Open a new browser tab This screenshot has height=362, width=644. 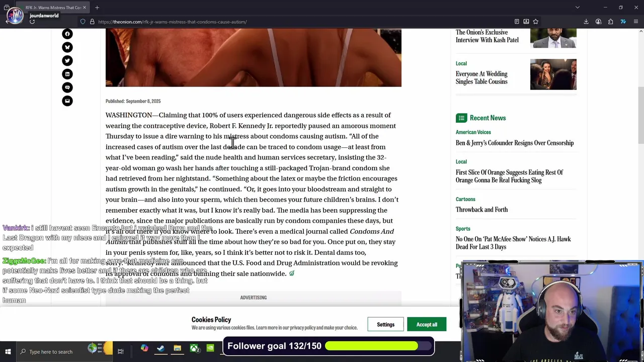97,8
